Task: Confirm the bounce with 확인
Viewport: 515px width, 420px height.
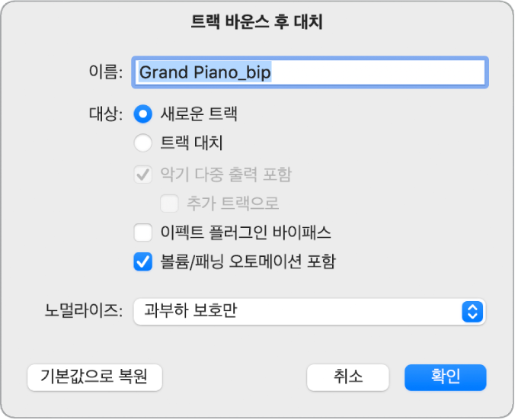Action: point(446,377)
